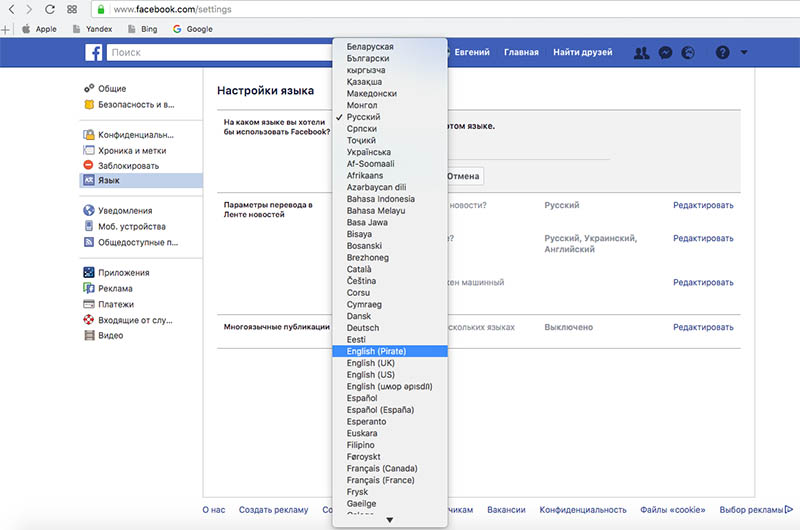The height and width of the screenshot is (530, 800).
Task: Open Найти друзей link
Action: [583, 52]
